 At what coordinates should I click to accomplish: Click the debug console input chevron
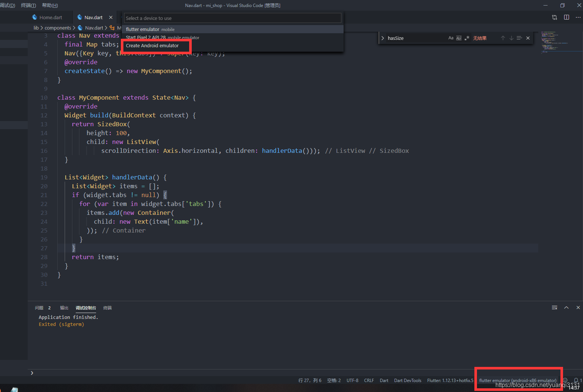pos(32,373)
